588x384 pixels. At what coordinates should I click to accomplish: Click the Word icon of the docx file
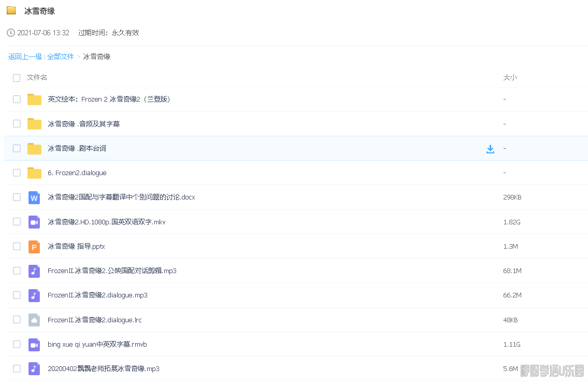(x=34, y=197)
